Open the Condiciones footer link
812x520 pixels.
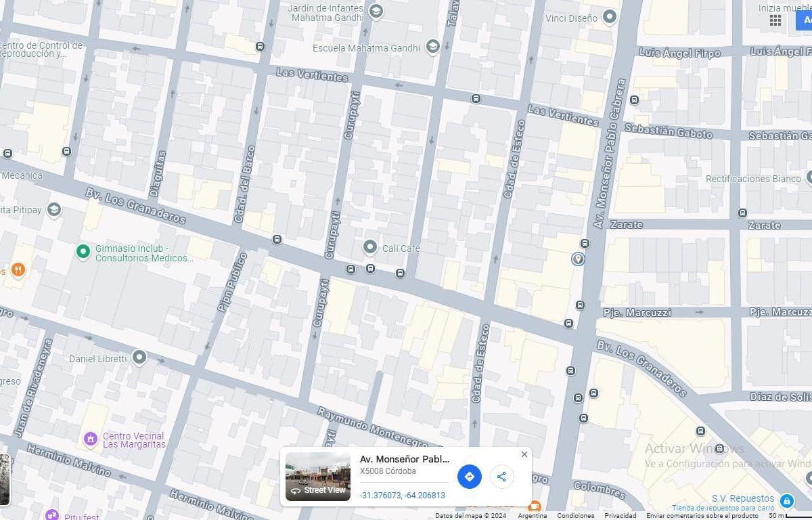576,516
